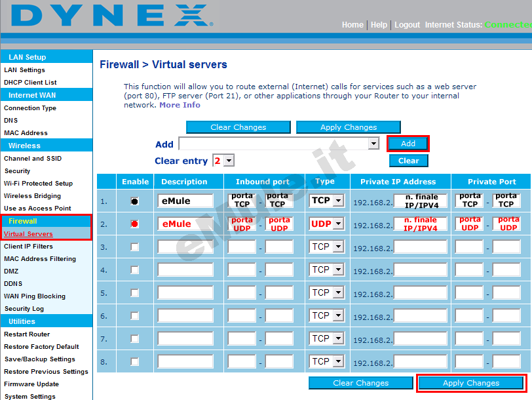The image size is (532, 400).
Task: Open Wireless Security page
Action: [17, 171]
